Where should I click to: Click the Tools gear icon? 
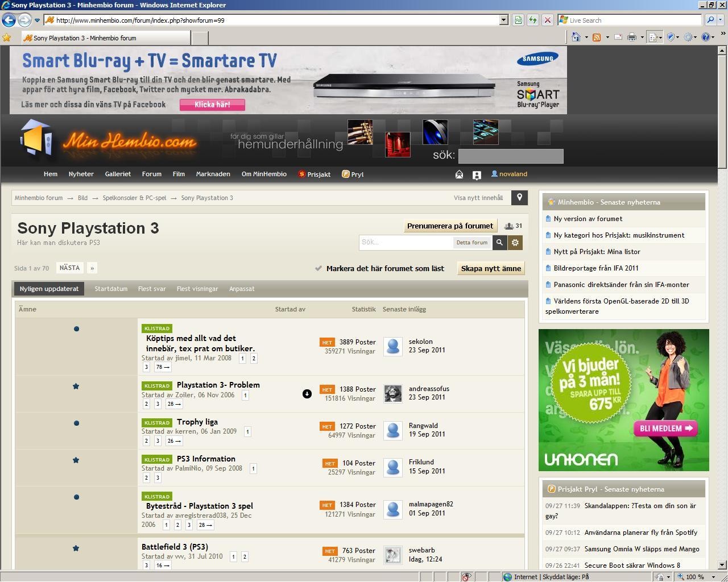[x=689, y=38]
